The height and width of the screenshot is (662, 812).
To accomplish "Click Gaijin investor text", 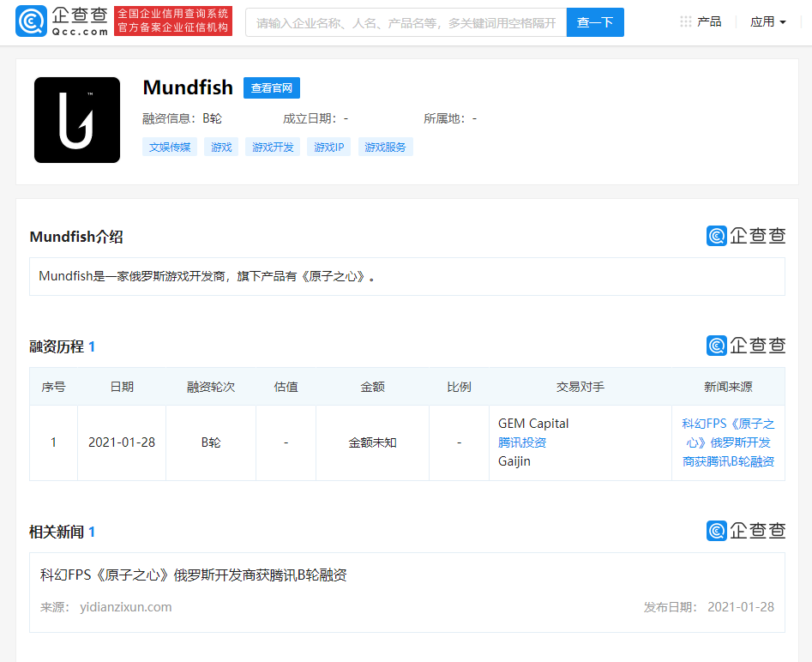I will (514, 461).
